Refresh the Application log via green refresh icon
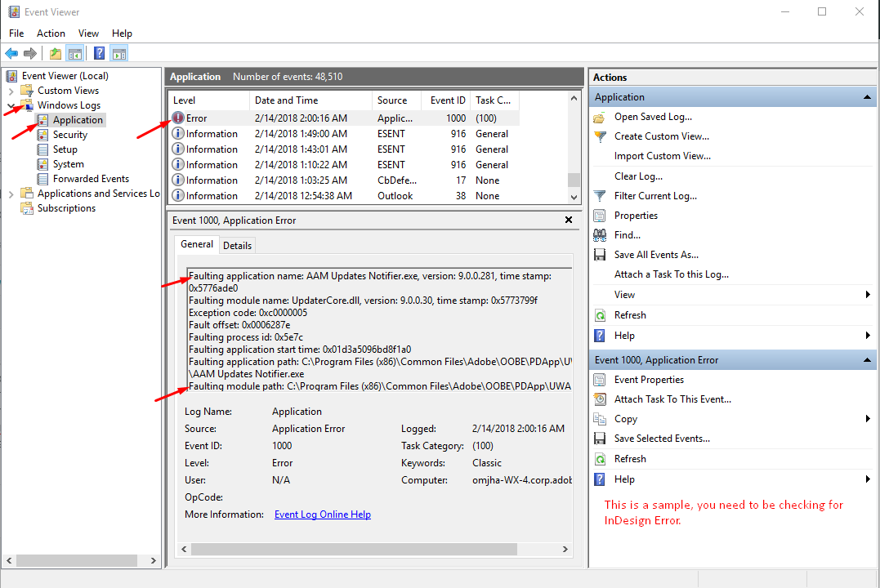 (599, 314)
